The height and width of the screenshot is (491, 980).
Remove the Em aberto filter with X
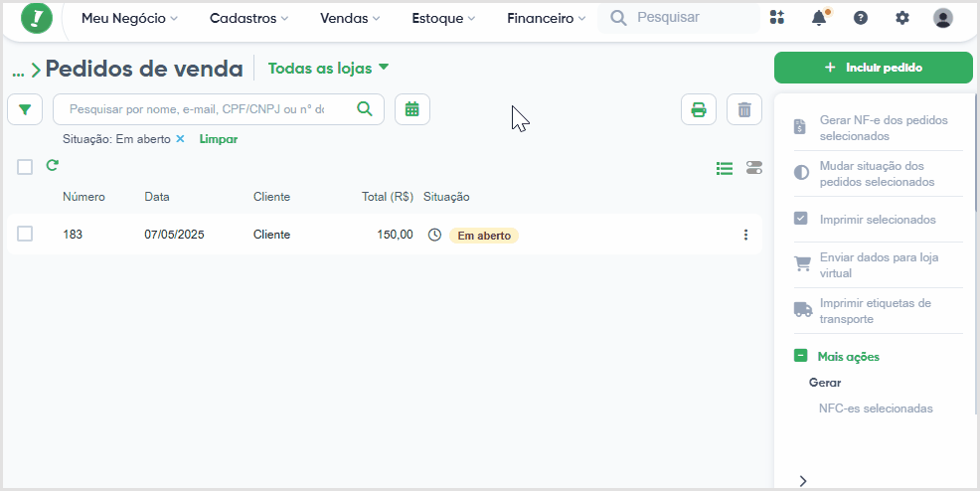[x=180, y=139]
